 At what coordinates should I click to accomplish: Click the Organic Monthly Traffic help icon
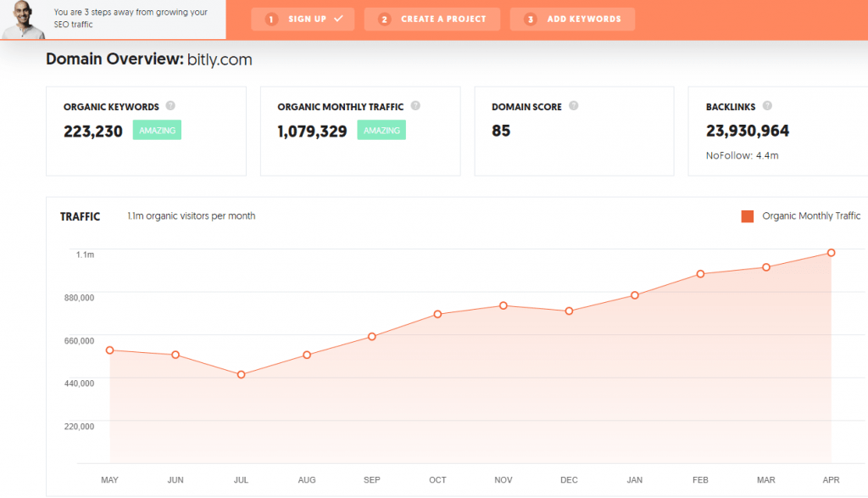[415, 105]
